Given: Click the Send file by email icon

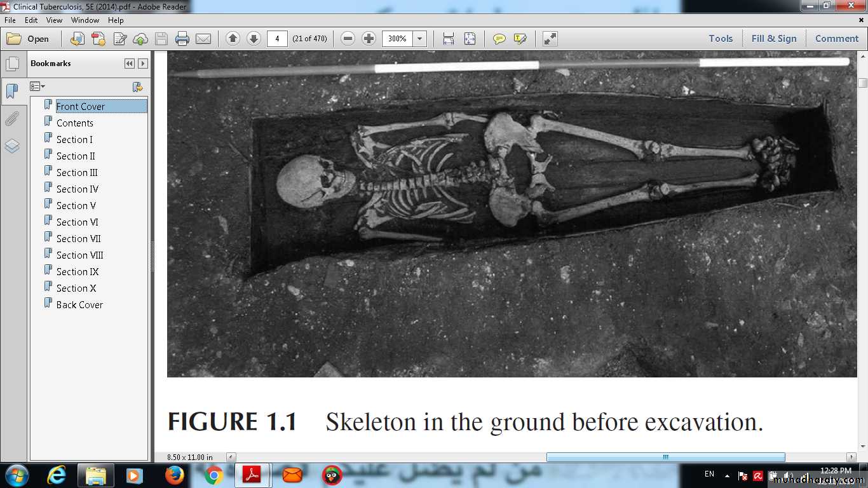Looking at the screenshot, I should pyautogui.click(x=203, y=39).
